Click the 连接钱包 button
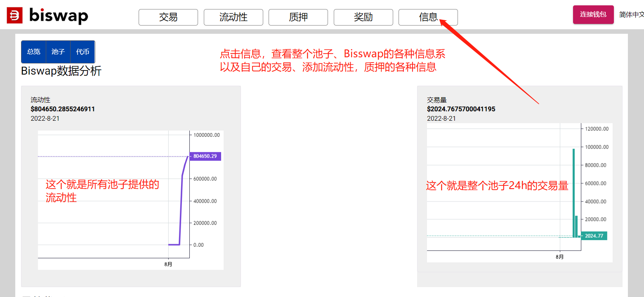644x297 pixels. click(593, 14)
